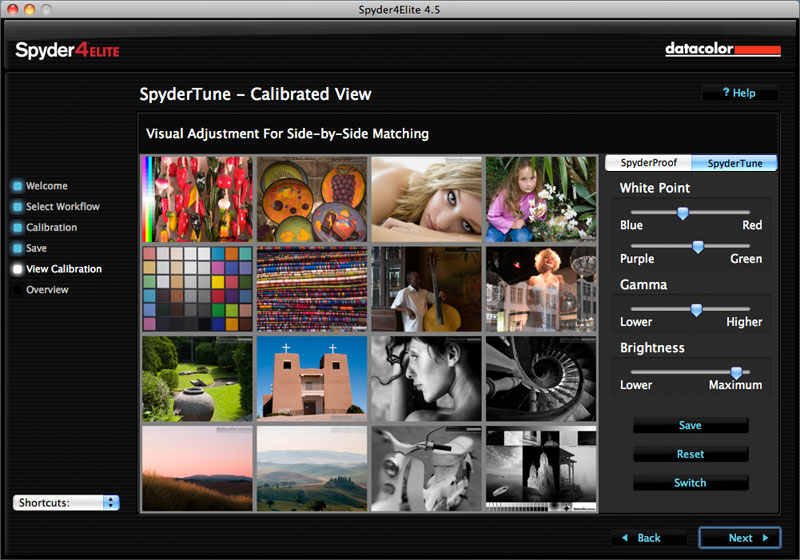Click the Brightness slider handle

(x=736, y=372)
